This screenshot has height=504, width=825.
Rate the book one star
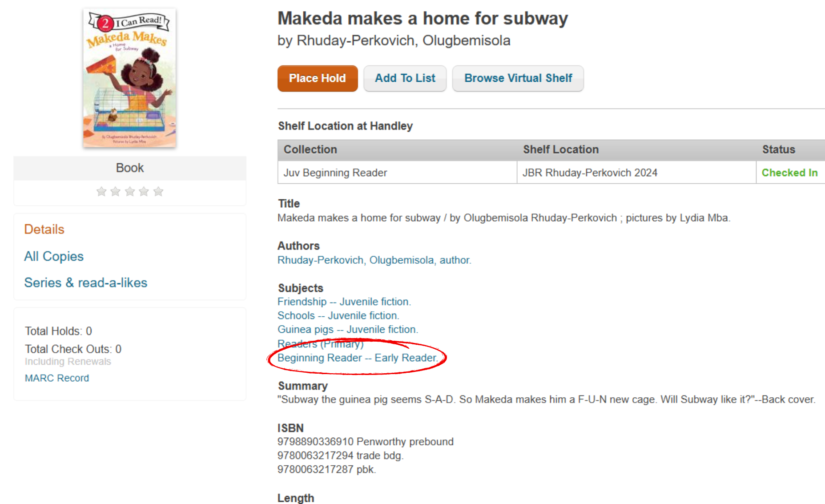101,191
